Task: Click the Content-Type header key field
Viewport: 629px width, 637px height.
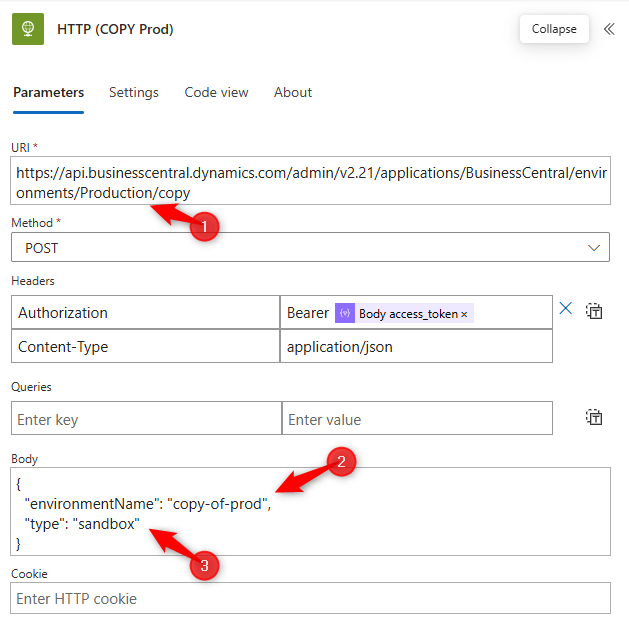Action: [x=145, y=346]
